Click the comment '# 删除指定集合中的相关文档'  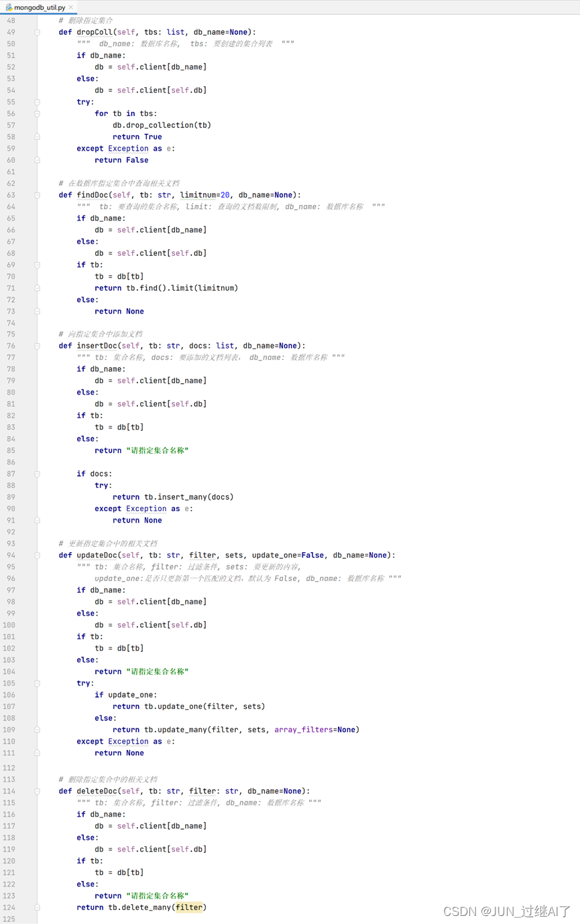click(x=108, y=780)
